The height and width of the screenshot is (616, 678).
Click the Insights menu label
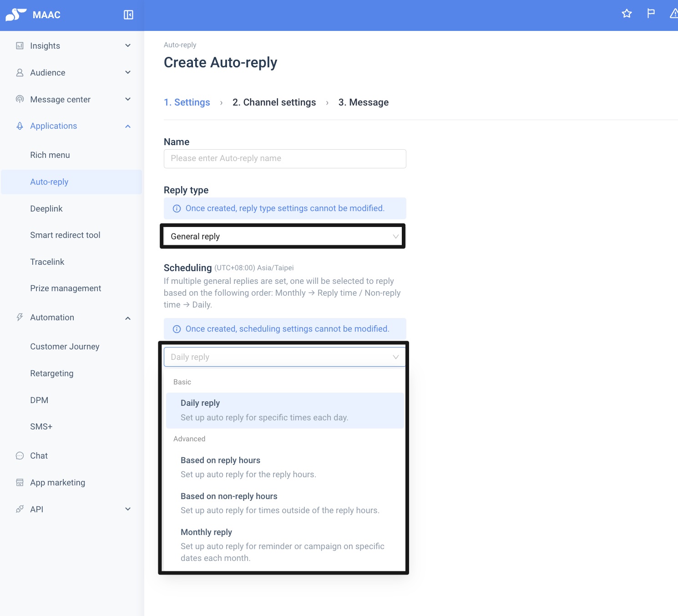coord(45,46)
